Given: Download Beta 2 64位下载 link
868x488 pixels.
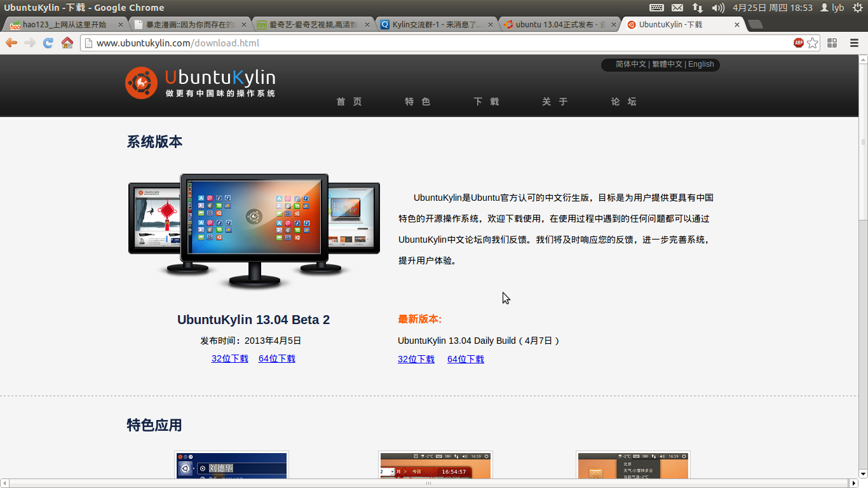Looking at the screenshot, I should click(277, 358).
